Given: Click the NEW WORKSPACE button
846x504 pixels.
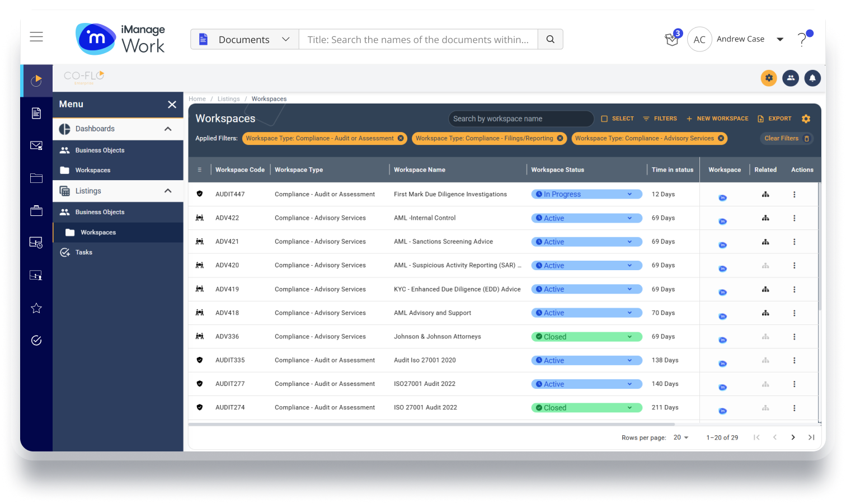Looking at the screenshot, I should pyautogui.click(x=717, y=119).
